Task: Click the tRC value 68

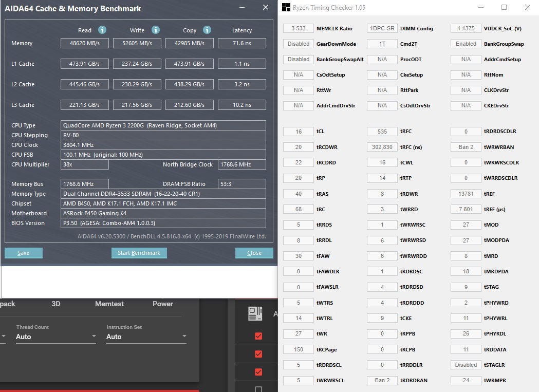Action: (x=299, y=209)
